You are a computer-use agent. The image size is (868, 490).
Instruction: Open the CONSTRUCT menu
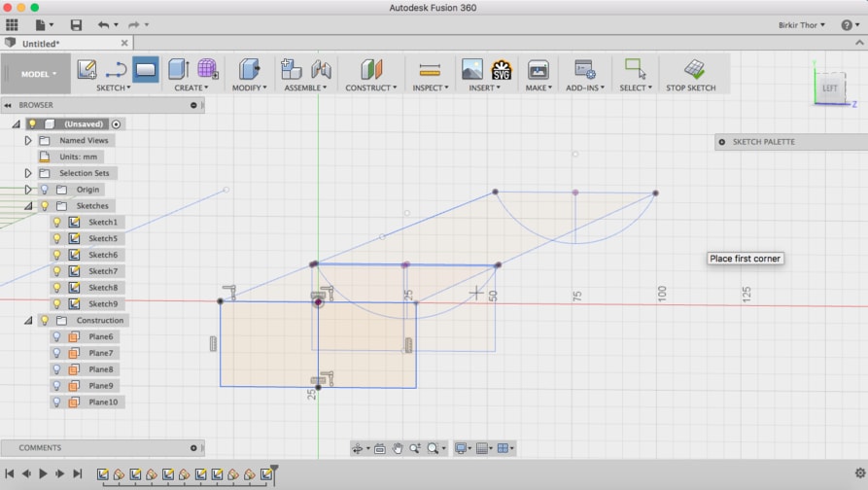371,87
